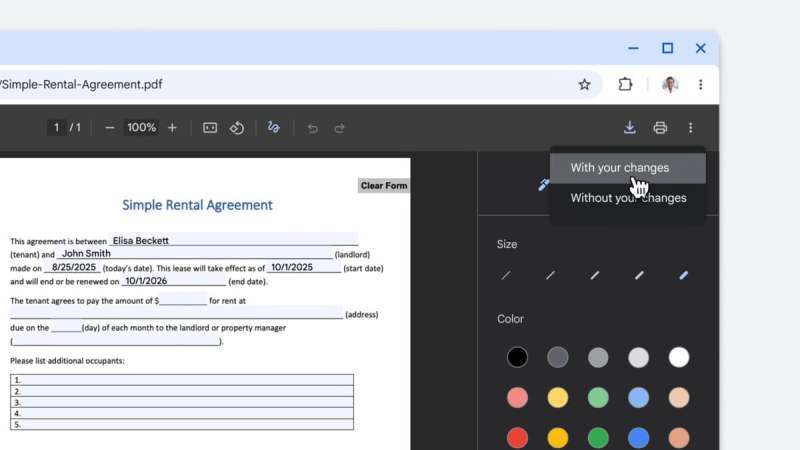800x450 pixels.
Task: Select the second pen size
Action: [x=550, y=276]
